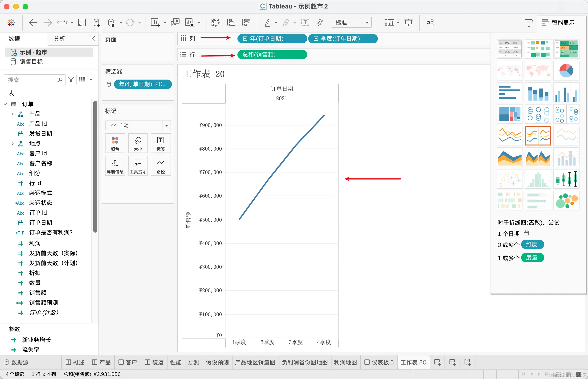
Task: Click the sort ascending toolbar icon
Action: click(231, 23)
